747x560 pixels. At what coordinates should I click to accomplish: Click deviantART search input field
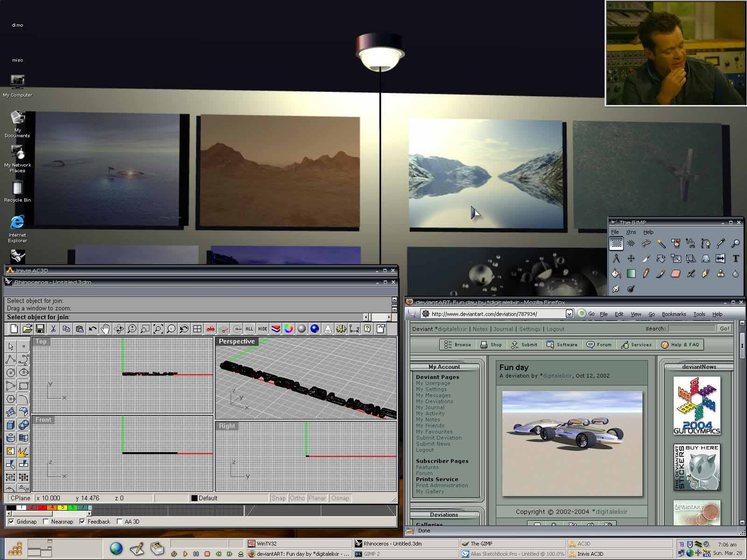click(x=691, y=329)
